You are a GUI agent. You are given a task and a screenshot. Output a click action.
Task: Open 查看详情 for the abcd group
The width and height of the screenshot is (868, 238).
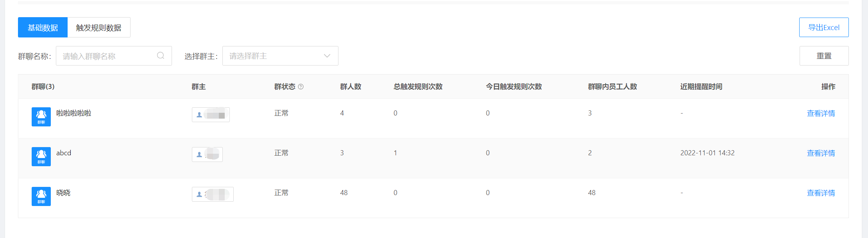821,153
